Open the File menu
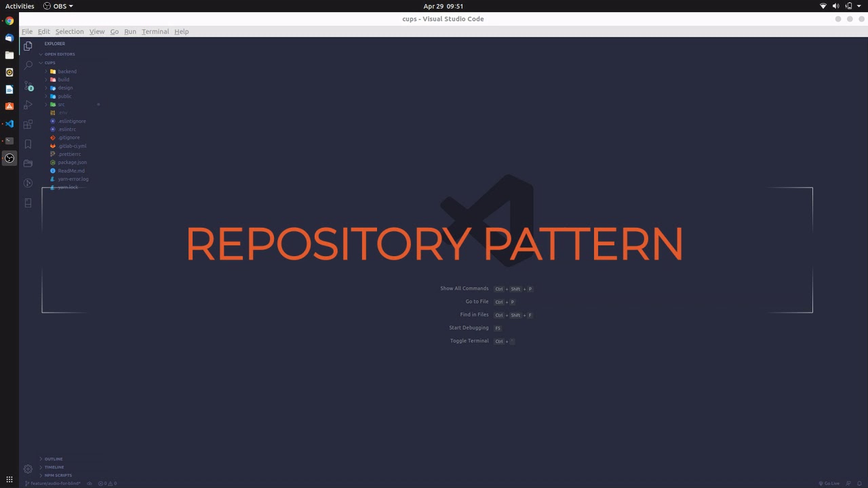The height and width of the screenshot is (488, 868). (x=27, y=31)
